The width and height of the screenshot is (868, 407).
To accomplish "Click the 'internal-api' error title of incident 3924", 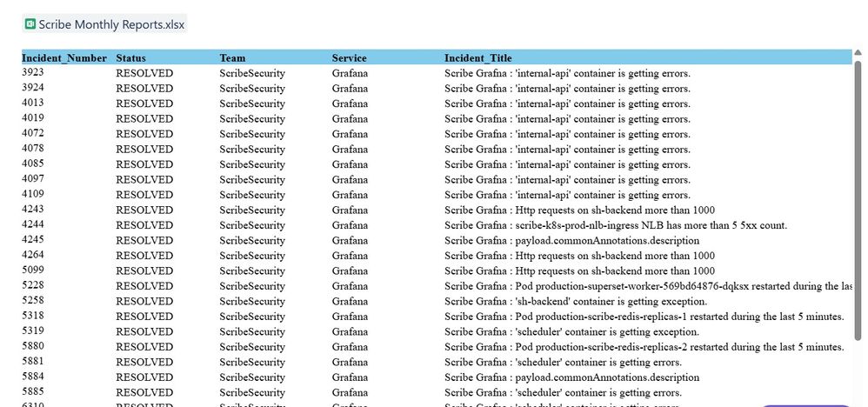I will click(x=567, y=89).
